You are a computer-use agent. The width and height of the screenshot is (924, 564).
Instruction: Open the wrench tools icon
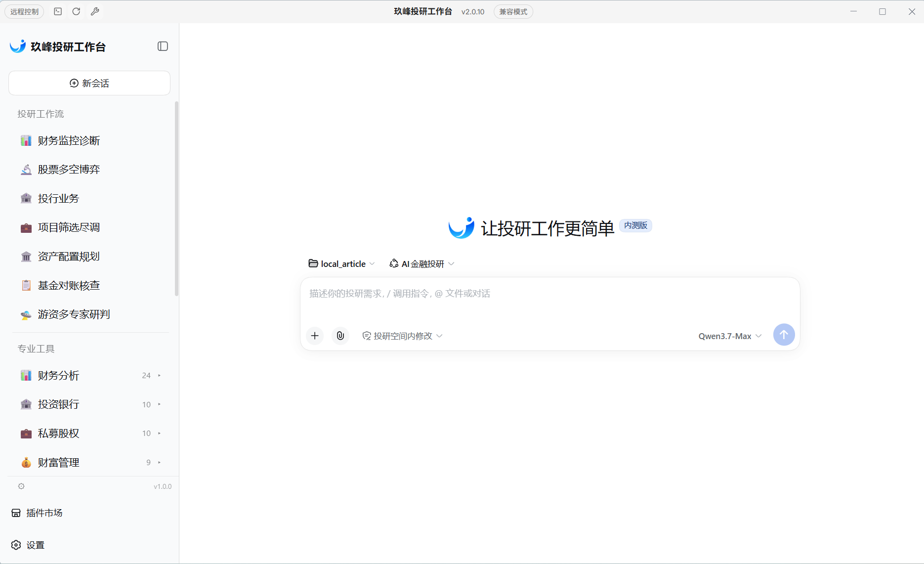(x=95, y=11)
